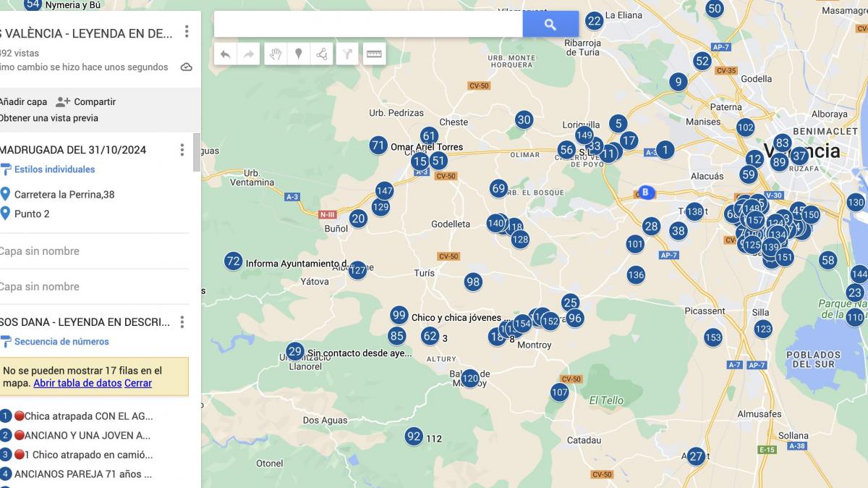Open Secuencia de números style settings
The width and height of the screenshot is (868, 488).
[x=55, y=342]
